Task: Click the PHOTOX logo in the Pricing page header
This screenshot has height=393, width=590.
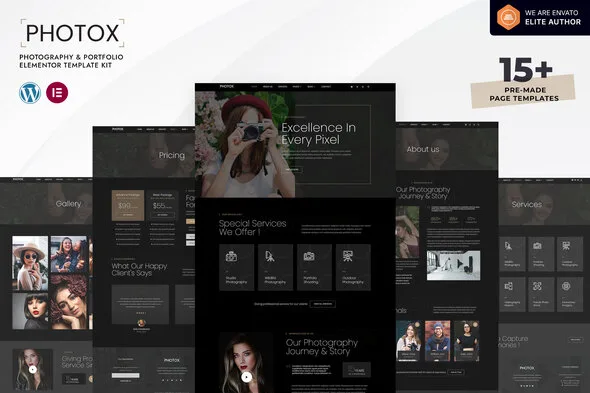Action: 118,129
